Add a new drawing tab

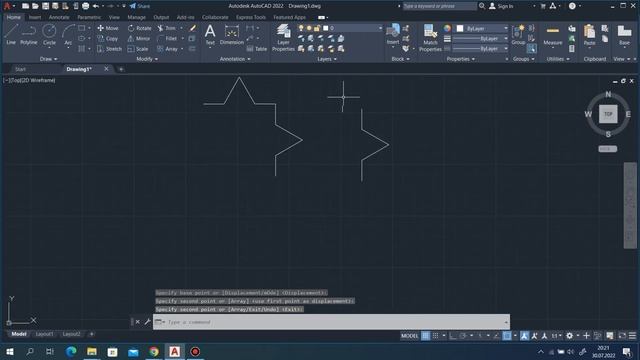point(121,69)
